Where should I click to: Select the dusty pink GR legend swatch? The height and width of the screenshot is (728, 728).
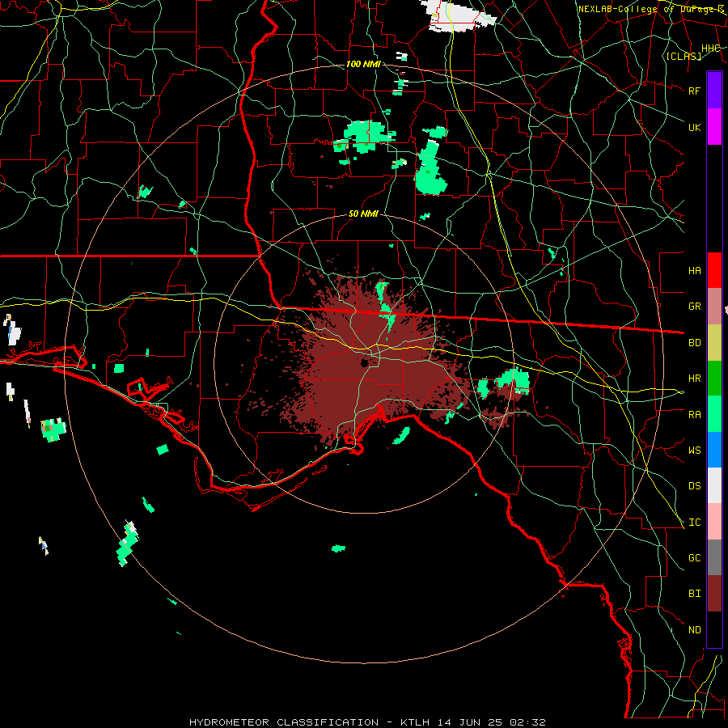click(714, 307)
